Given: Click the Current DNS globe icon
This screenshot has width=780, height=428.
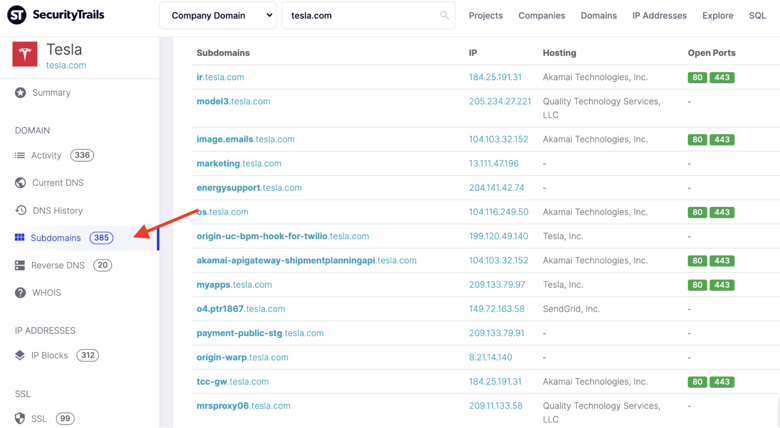Looking at the screenshot, I should coord(20,183).
